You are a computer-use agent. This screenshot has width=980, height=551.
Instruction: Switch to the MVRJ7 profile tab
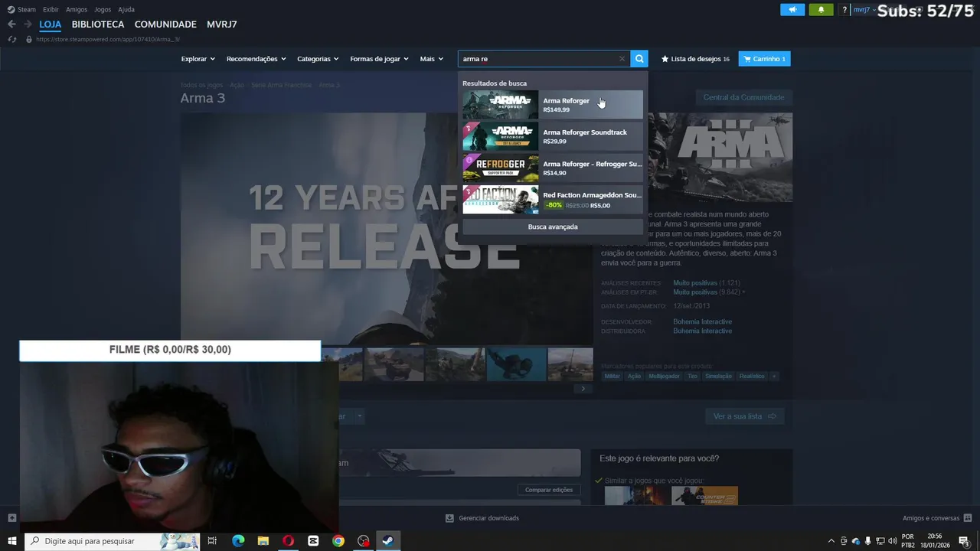[222, 24]
